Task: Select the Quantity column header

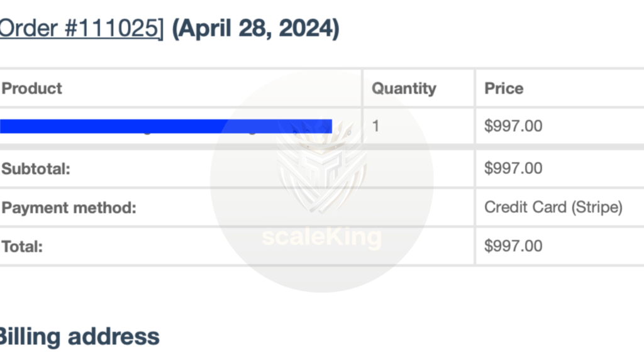Action: click(x=404, y=88)
